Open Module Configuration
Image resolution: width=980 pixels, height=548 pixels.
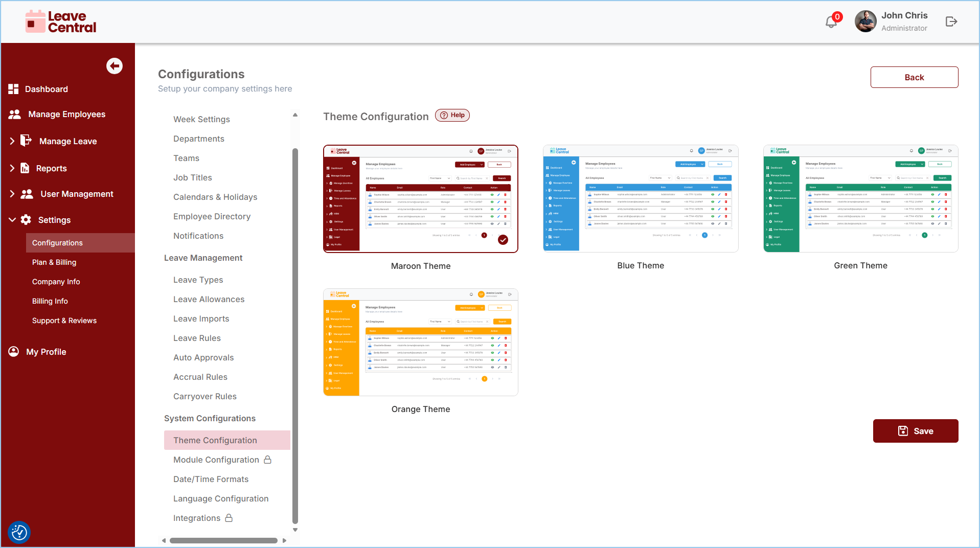(x=216, y=460)
